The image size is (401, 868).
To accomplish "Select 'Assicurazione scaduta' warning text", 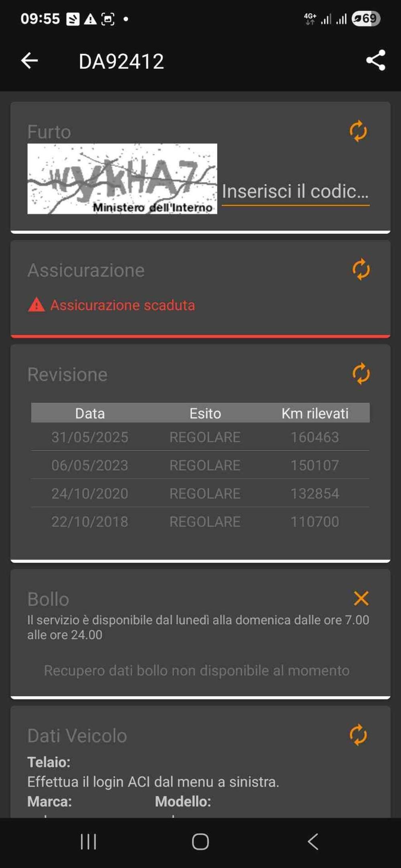I will click(x=122, y=305).
